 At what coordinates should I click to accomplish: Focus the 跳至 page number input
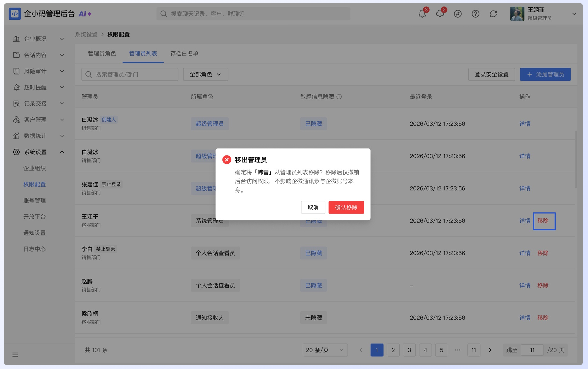(532, 350)
